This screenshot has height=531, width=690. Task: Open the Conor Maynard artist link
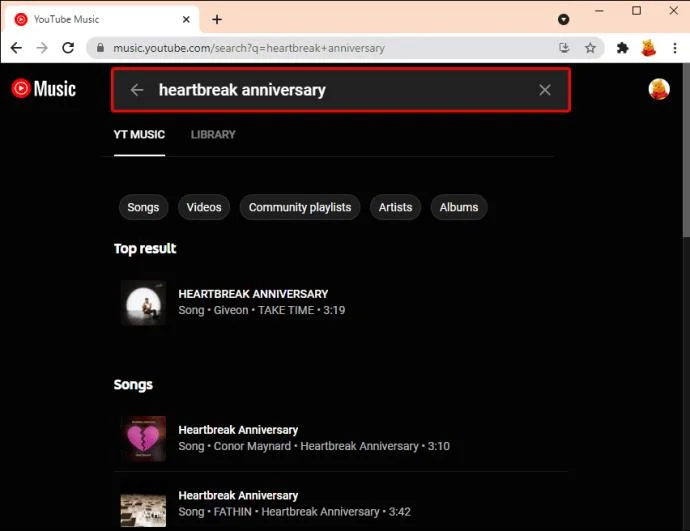[x=252, y=446]
